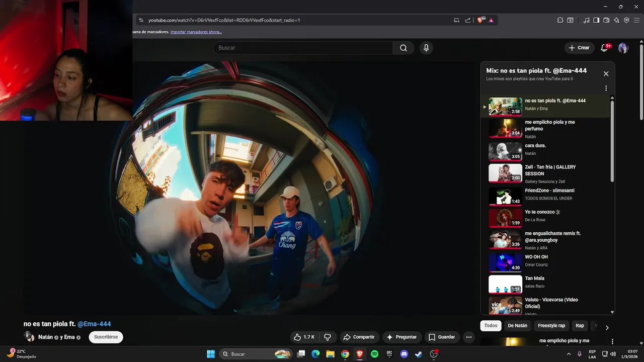The width and height of the screenshot is (644, 362).
Task: Show more filter chips with right arrow
Action: point(607,327)
